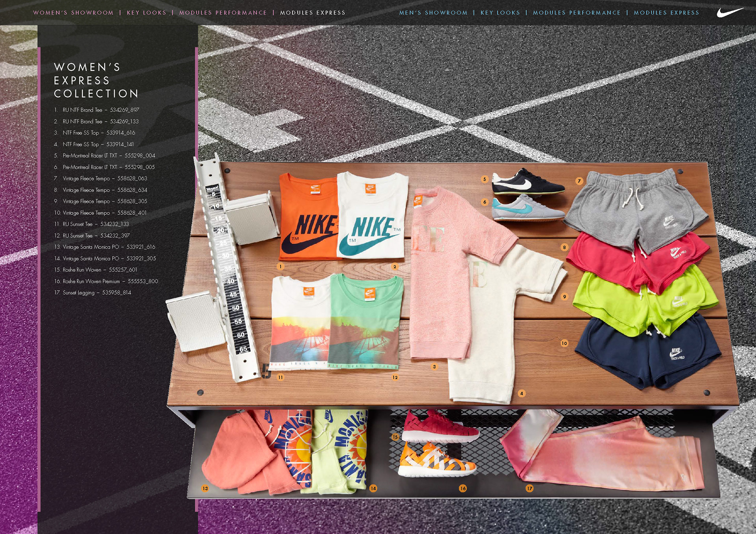Click orange marker number 17
Viewport: 756px width, 534px height.
pos(530,488)
